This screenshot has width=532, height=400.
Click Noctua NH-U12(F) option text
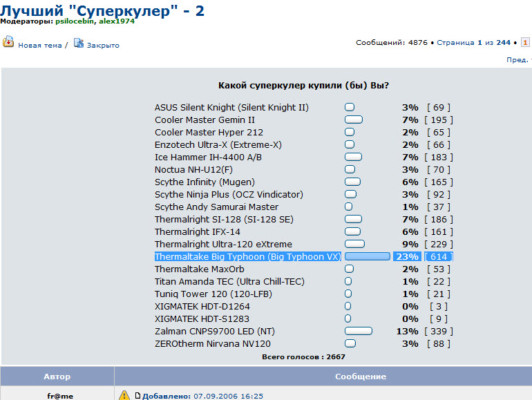click(x=193, y=170)
